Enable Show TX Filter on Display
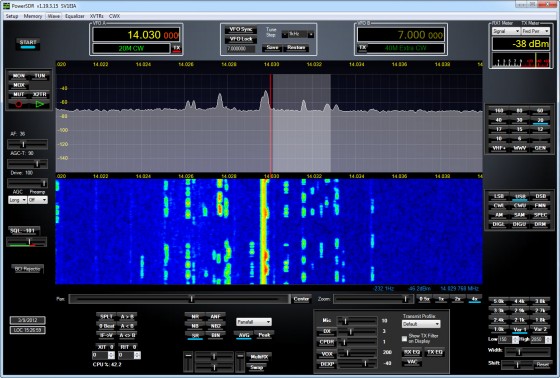The width and height of the screenshot is (560, 378). [404, 338]
